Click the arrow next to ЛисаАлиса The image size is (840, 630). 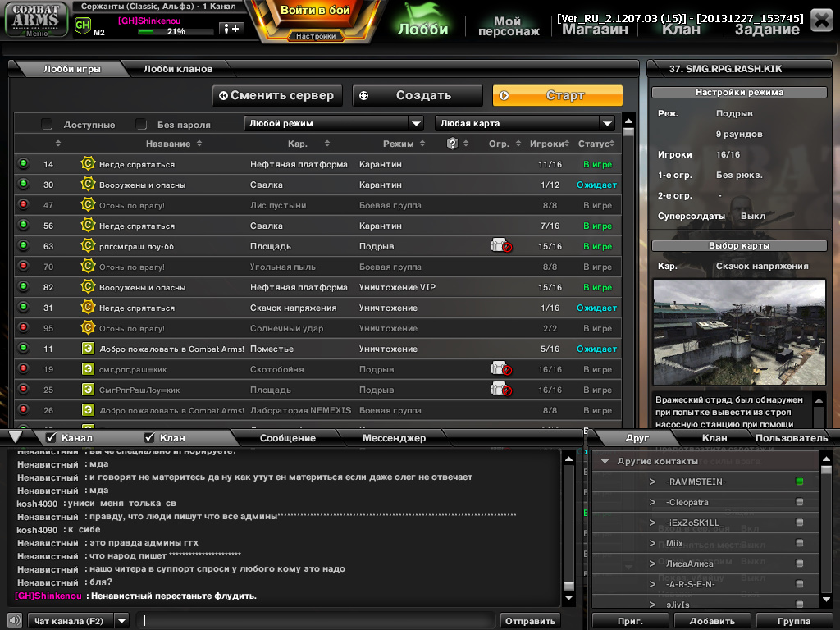click(652, 564)
